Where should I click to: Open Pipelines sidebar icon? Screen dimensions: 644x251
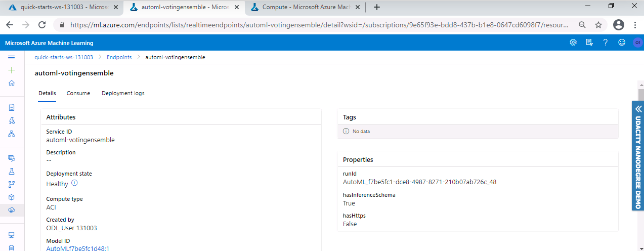12,184
